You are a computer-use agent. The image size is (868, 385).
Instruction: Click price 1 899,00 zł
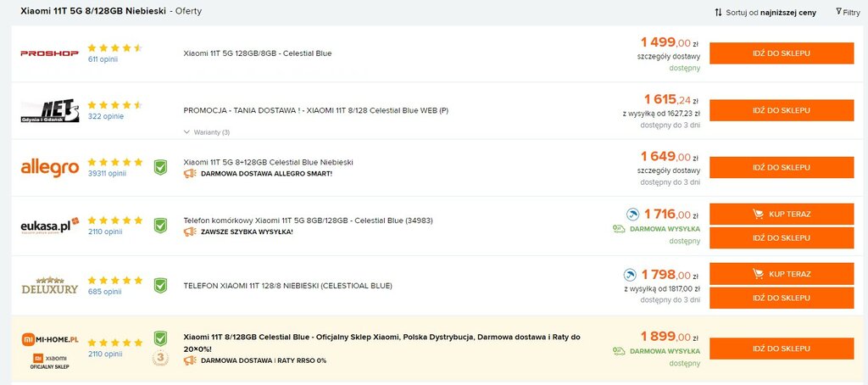click(670, 337)
